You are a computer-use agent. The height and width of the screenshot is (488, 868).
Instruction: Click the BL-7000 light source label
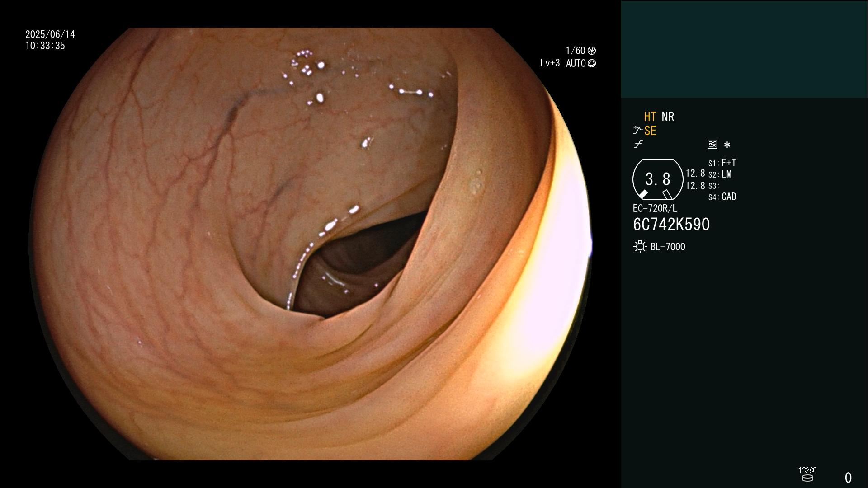[668, 247]
